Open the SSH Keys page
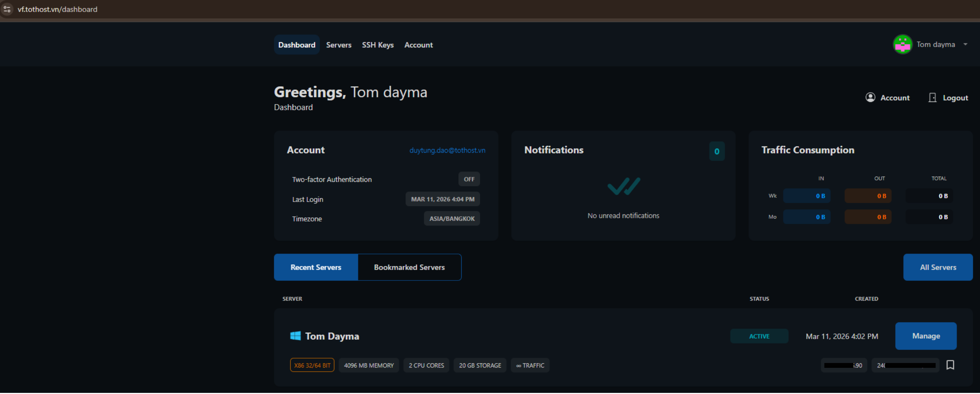Screen dimensions: 980x394 tap(377, 45)
